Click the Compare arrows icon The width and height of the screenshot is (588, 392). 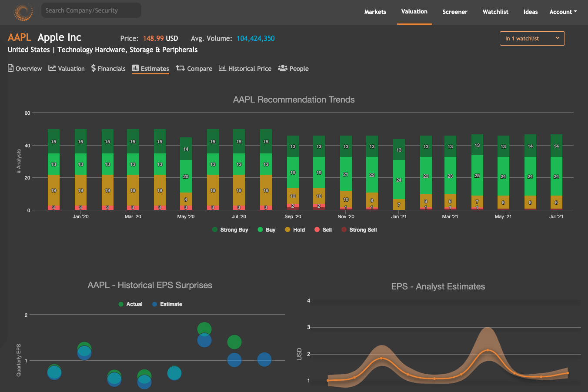(180, 68)
